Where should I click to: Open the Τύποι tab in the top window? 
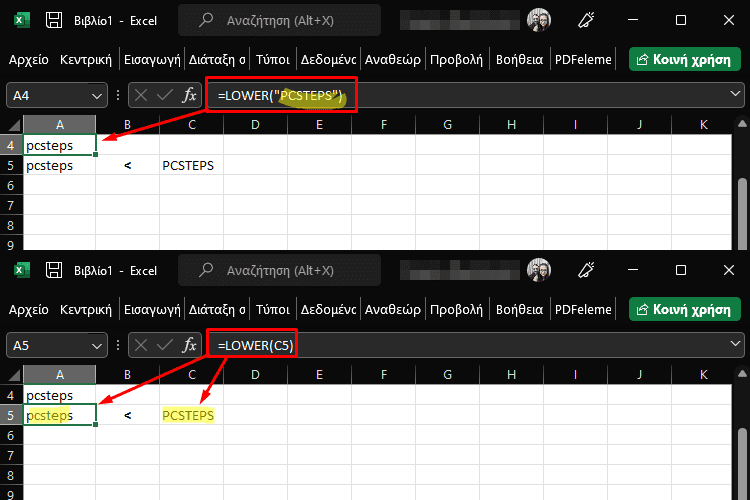272,59
